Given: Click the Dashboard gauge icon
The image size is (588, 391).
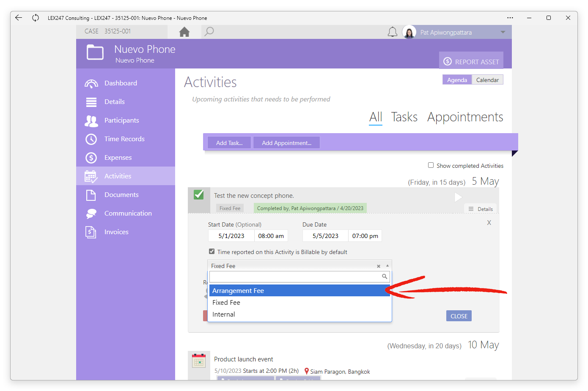Looking at the screenshot, I should click(91, 83).
